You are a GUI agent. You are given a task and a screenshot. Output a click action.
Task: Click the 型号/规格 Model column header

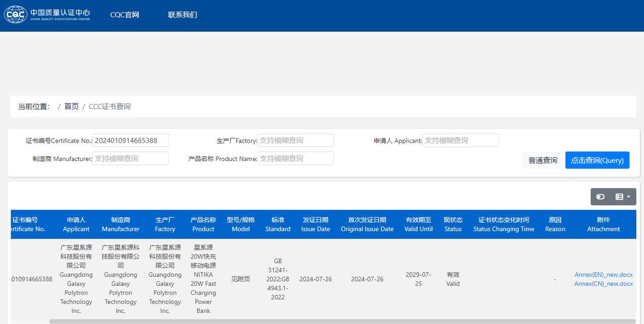click(x=240, y=224)
